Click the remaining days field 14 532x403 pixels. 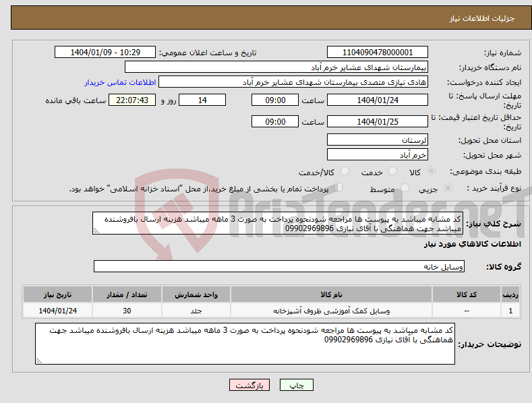click(202, 100)
